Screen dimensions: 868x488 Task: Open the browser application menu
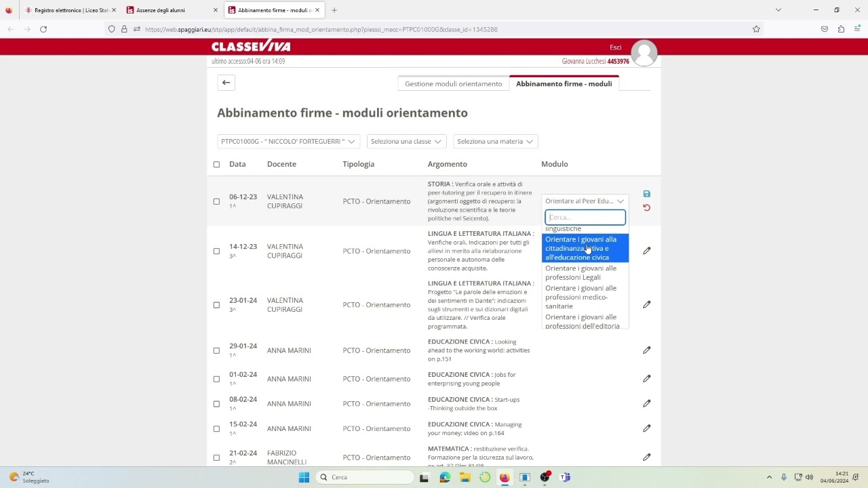click(857, 29)
